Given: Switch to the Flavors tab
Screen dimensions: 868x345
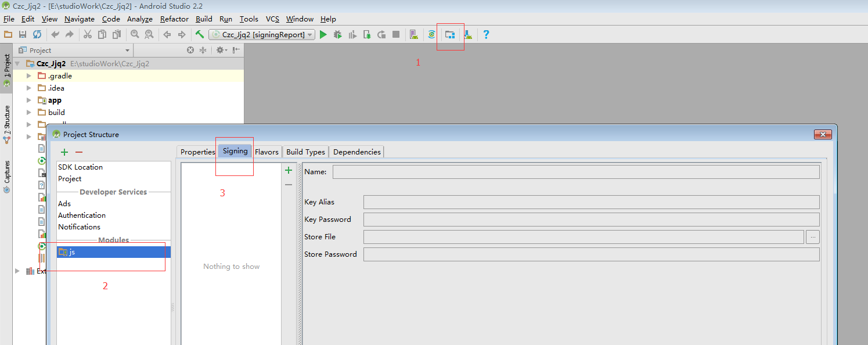Looking at the screenshot, I should [267, 152].
